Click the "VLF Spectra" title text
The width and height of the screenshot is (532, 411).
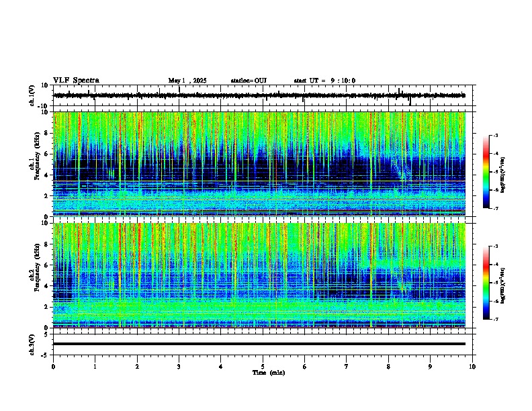pyautogui.click(x=76, y=81)
